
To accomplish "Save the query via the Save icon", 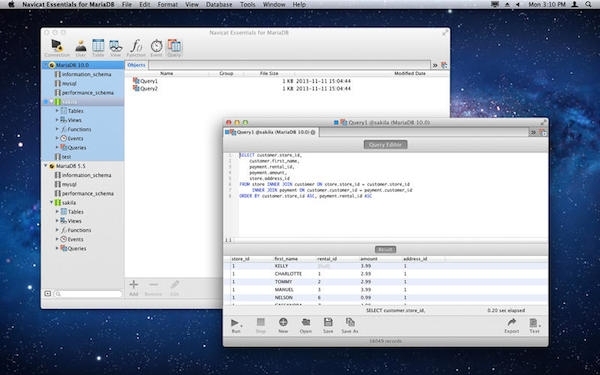I will pos(328,326).
